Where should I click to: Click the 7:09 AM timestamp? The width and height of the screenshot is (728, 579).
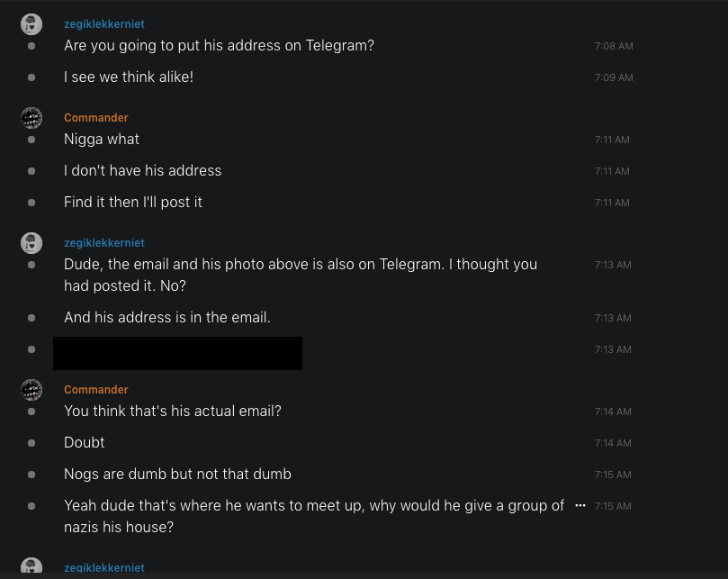(614, 77)
